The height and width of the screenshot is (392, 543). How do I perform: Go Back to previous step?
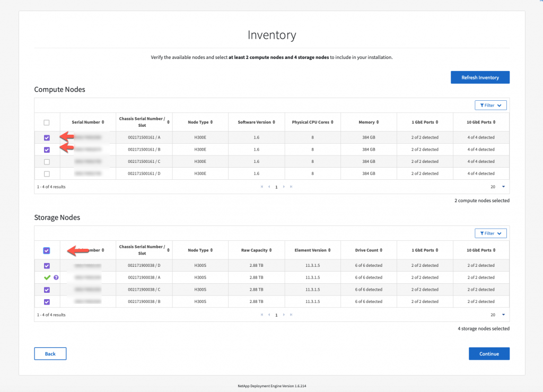tap(50, 354)
